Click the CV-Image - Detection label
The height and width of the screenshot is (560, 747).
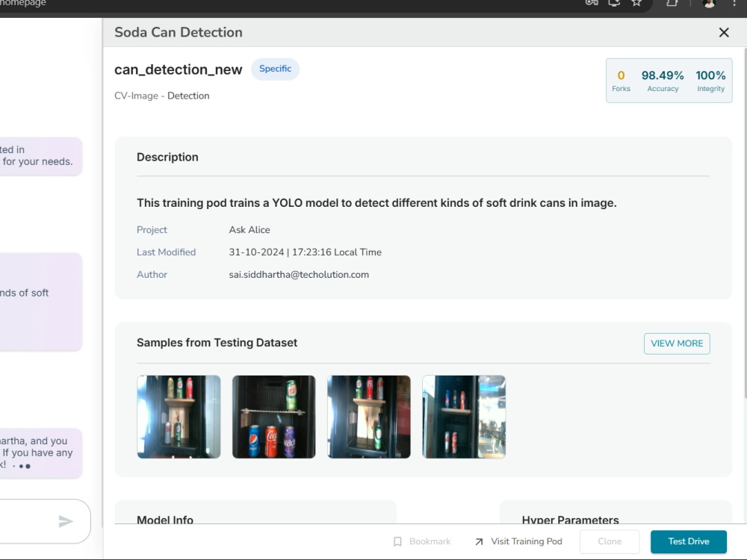pyautogui.click(x=161, y=96)
